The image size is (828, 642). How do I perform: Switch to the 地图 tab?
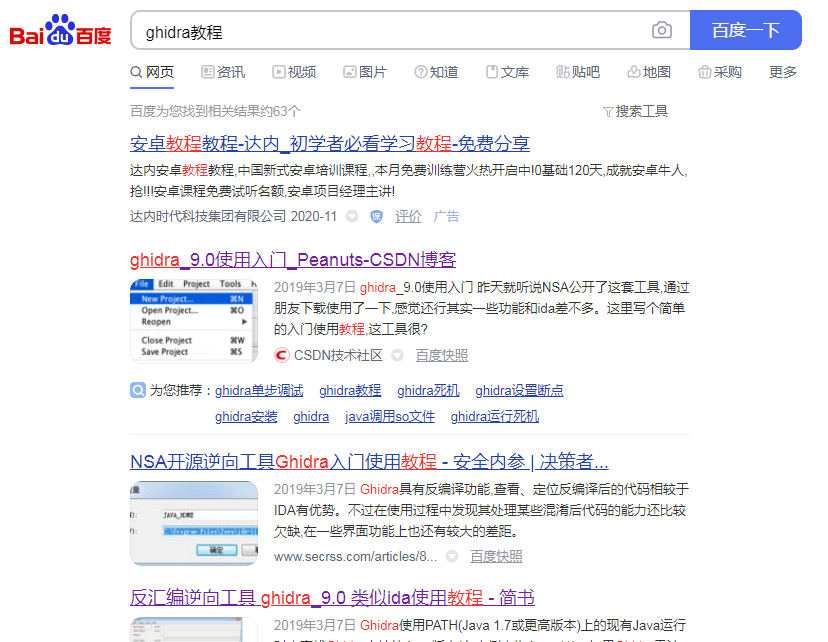649,72
